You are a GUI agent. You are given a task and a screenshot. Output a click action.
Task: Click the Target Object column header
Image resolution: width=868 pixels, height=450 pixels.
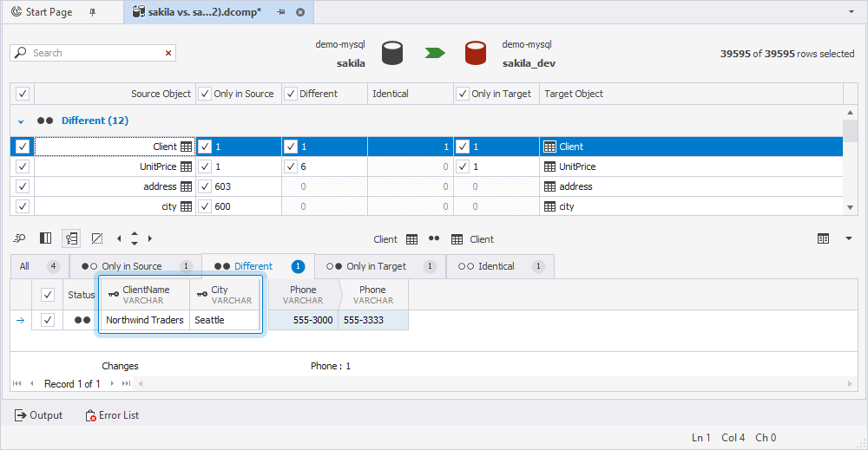691,94
